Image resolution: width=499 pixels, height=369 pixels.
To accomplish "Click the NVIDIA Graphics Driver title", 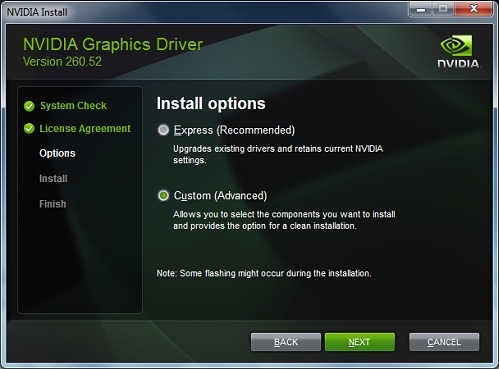I will coord(113,44).
